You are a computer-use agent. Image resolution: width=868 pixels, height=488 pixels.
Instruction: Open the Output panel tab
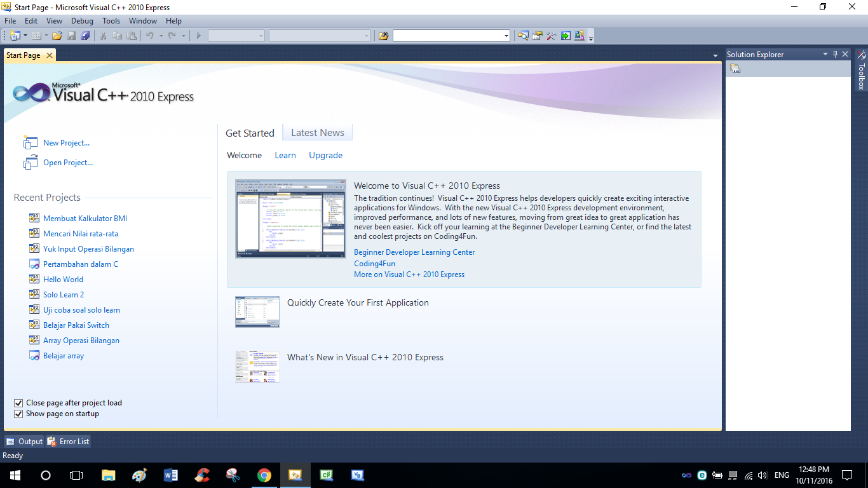(24, 442)
